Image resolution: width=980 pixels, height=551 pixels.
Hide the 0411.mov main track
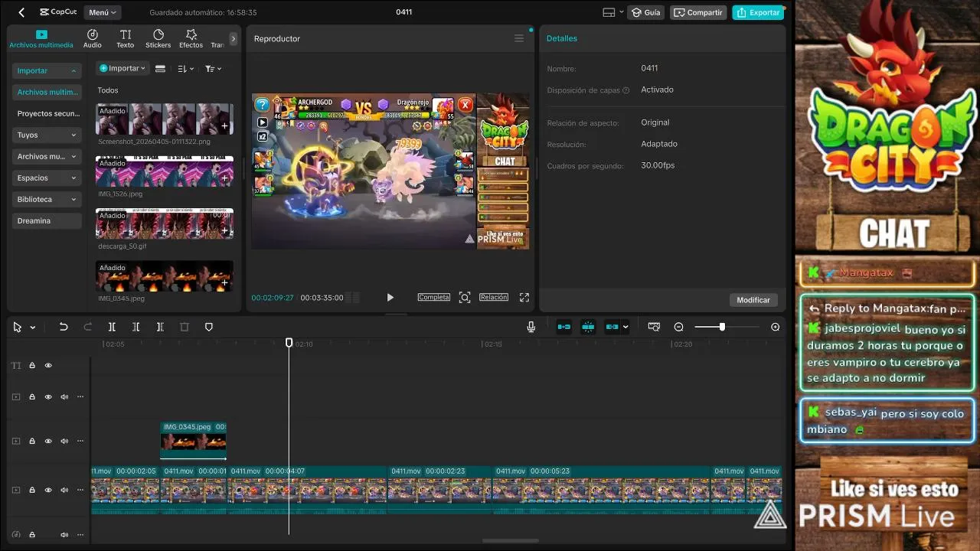pos(48,490)
